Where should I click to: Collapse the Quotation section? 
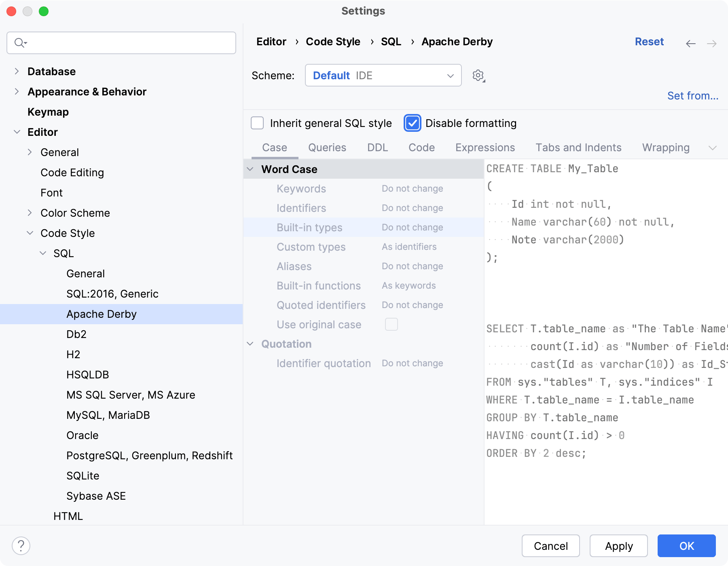click(250, 344)
